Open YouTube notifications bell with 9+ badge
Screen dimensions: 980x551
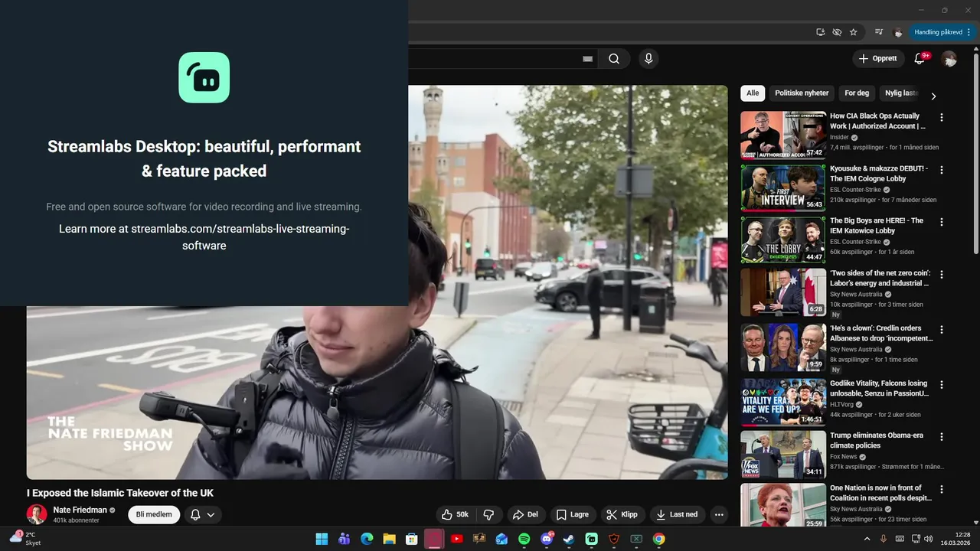pyautogui.click(x=920, y=59)
